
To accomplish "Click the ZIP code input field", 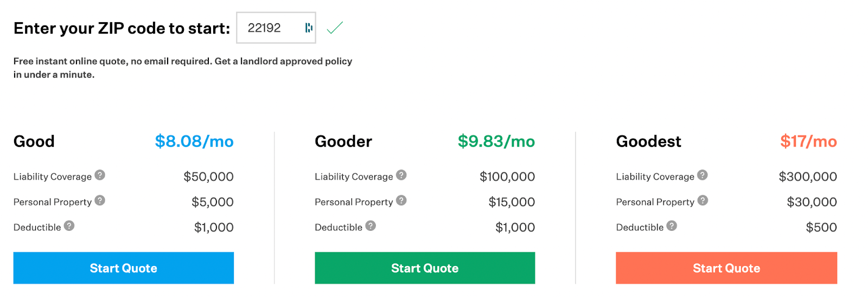I will [269, 28].
